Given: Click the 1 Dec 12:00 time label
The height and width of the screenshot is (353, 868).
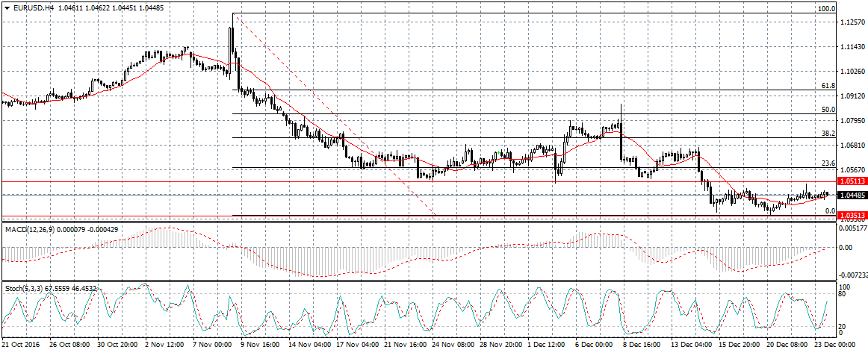Looking at the screenshot, I should pyautogui.click(x=547, y=347).
